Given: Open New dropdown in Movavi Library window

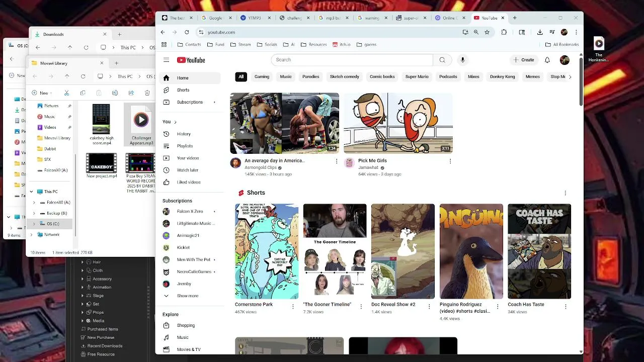Looking at the screenshot, I should click(43, 93).
